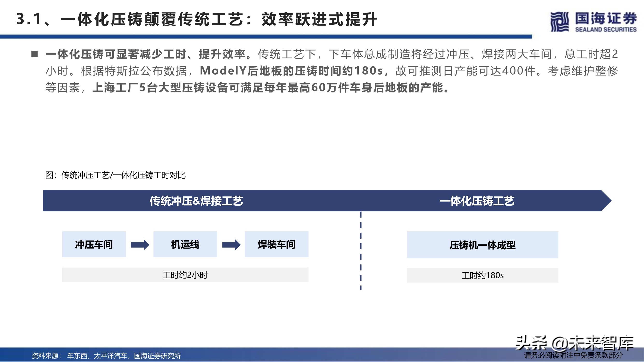Click the SEALAND SECURITIES English caption

[x=606, y=29]
